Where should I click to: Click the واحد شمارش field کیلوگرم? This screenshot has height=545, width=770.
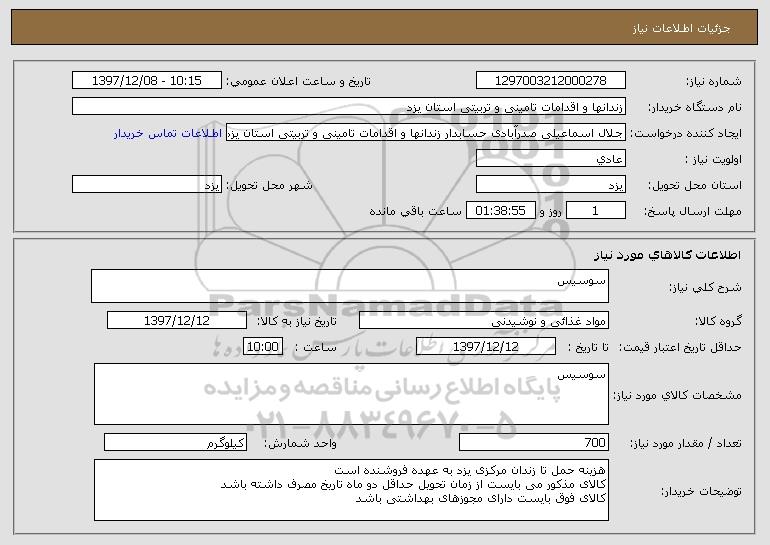point(175,442)
